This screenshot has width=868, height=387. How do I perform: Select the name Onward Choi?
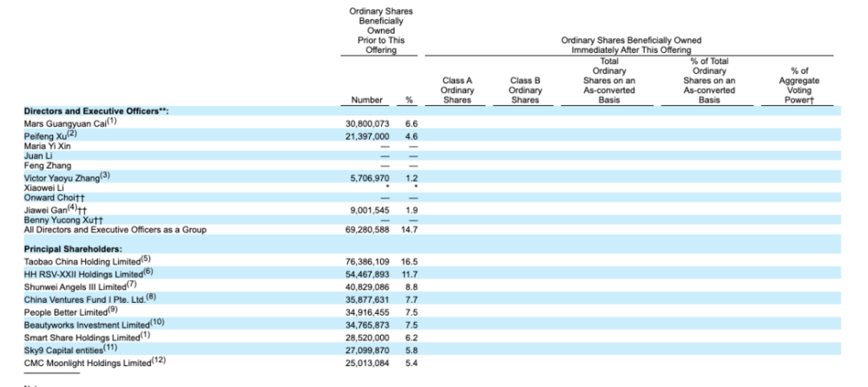point(49,198)
